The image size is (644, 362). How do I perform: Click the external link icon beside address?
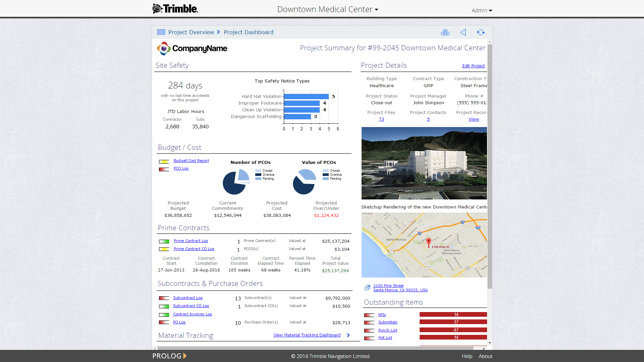(368, 288)
